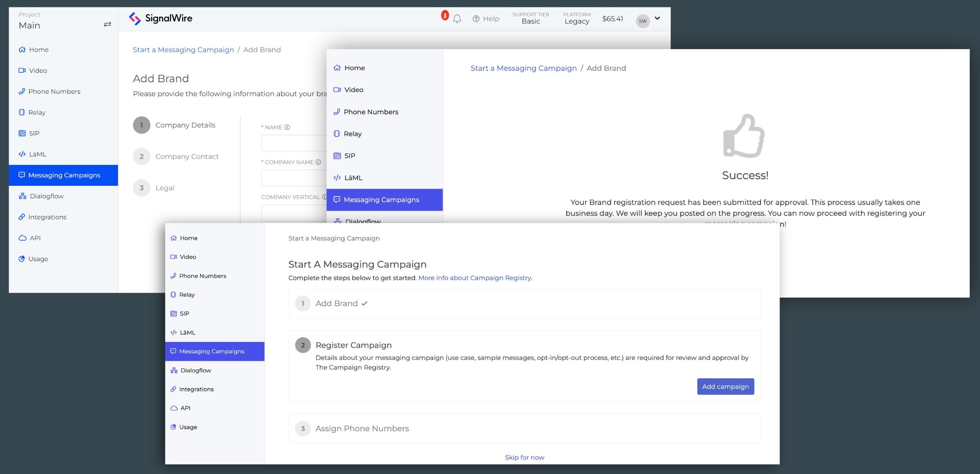
Task: Select Messaging Campaigns in front window sidebar
Action: [215, 351]
